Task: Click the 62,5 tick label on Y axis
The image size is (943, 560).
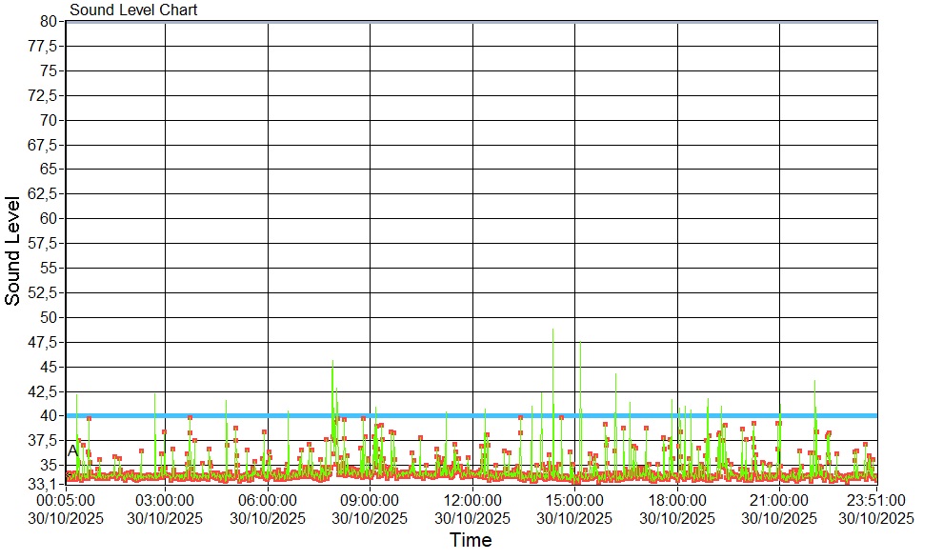Action: 46,193
